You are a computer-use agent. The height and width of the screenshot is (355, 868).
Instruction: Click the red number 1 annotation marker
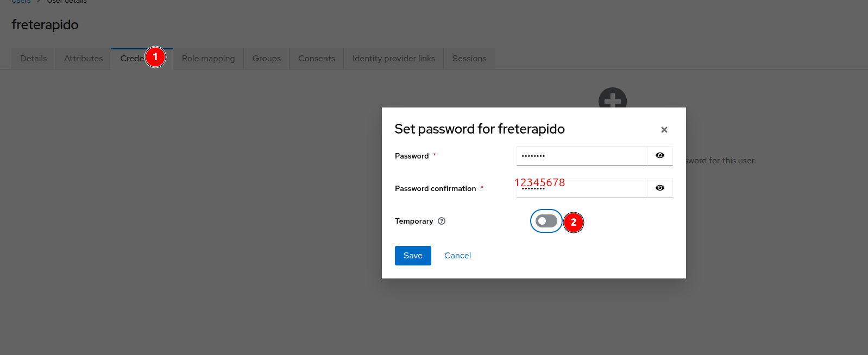(x=155, y=57)
